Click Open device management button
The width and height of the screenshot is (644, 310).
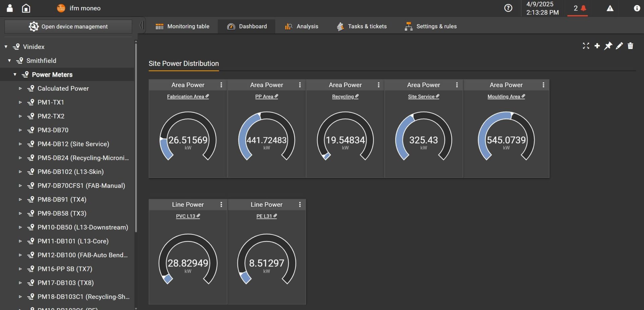pos(68,27)
